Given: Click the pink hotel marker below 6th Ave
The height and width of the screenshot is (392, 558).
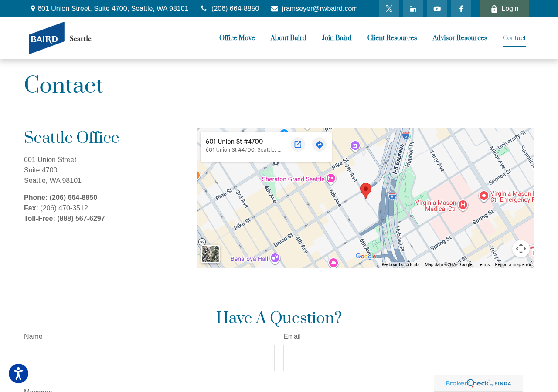Looking at the screenshot, I should 333,263.
